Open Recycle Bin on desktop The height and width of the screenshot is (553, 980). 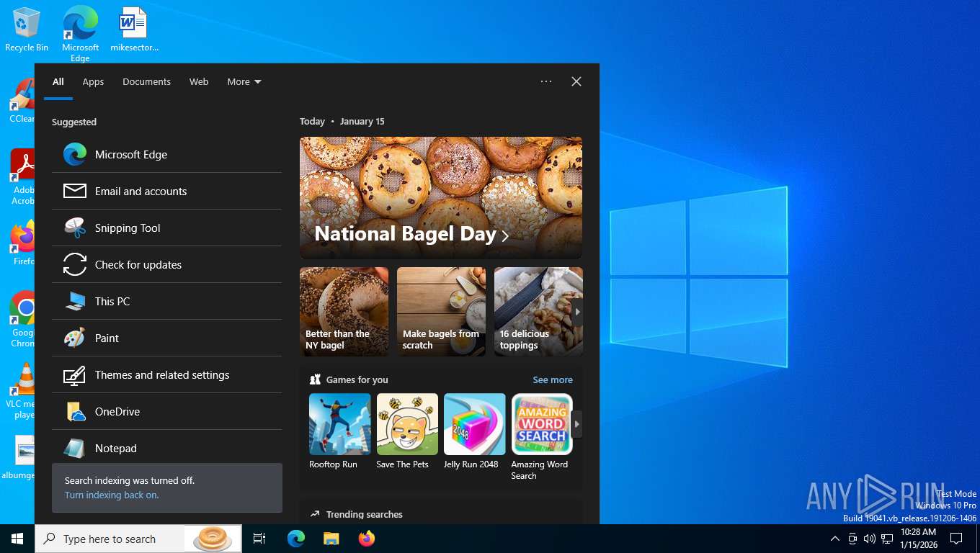[x=27, y=30]
